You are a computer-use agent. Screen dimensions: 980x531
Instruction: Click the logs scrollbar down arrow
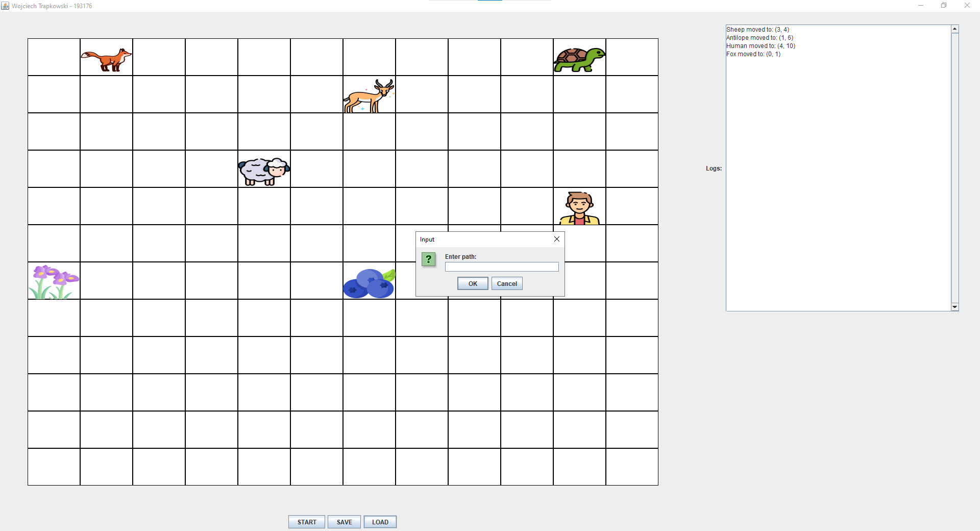955,307
